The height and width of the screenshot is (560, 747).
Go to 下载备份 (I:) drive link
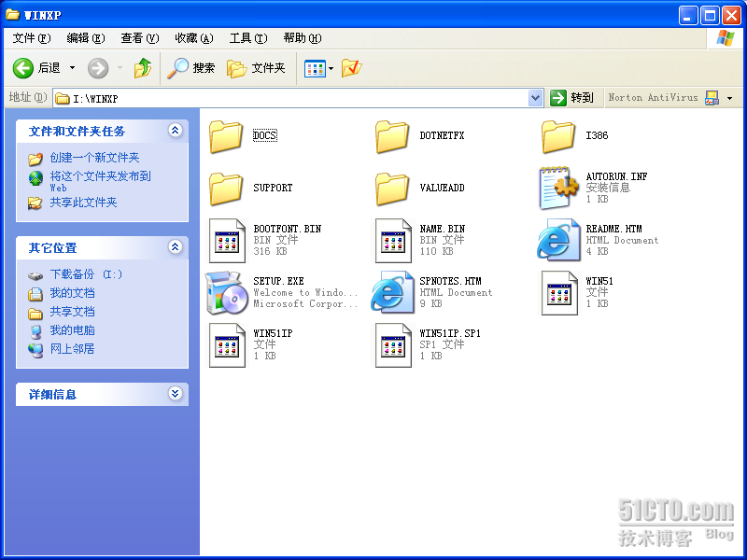click(86, 274)
